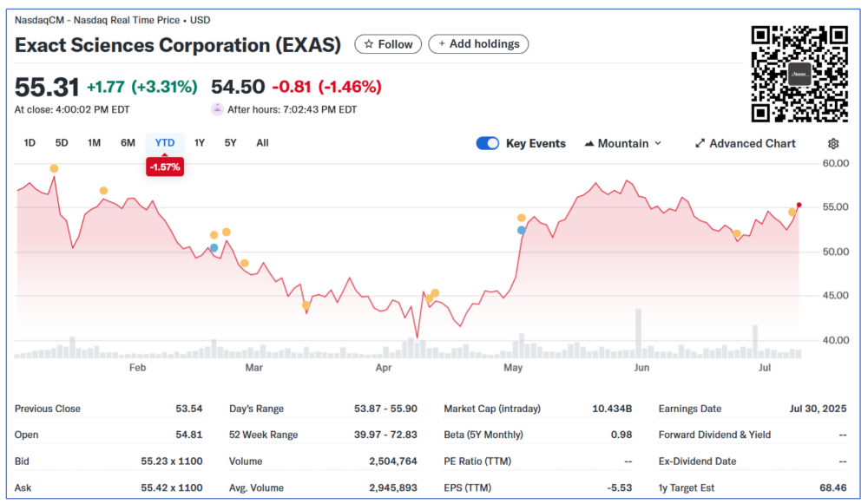
Task: Expand the Mountain chart style dropdown
Action: (x=622, y=143)
